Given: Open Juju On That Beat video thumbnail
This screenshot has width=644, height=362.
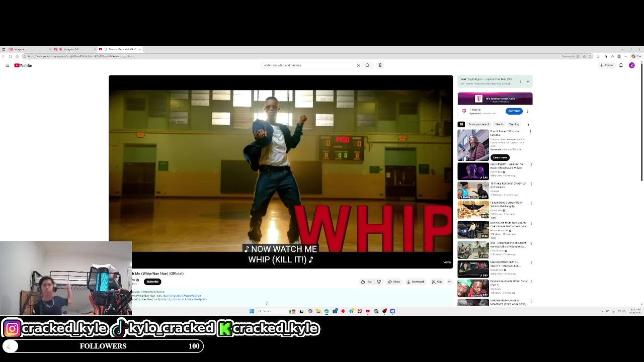Looking at the screenshot, I should [473, 171].
